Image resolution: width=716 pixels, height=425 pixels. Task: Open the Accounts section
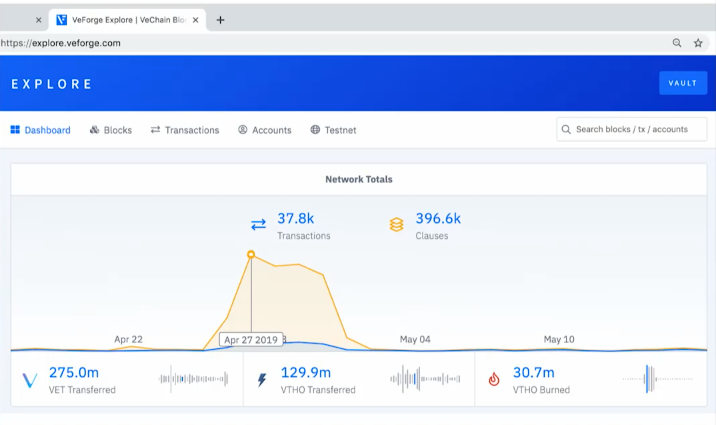[x=265, y=130]
